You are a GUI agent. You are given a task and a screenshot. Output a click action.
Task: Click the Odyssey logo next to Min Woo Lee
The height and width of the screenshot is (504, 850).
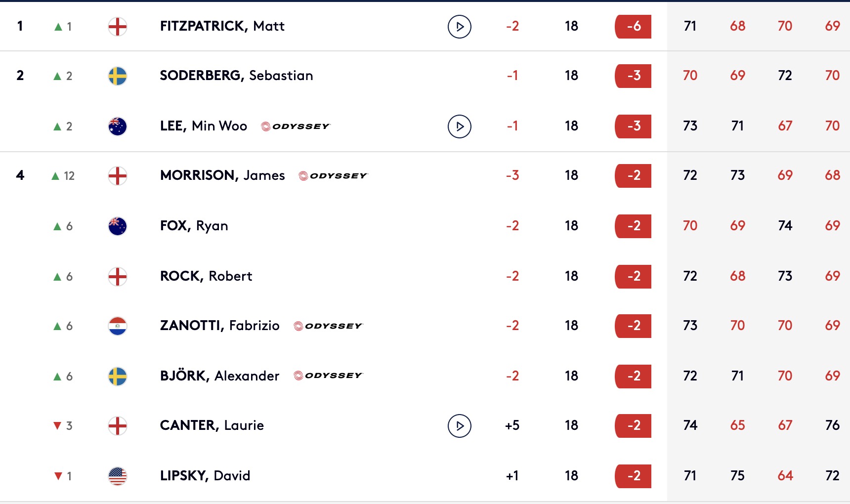coord(295,126)
